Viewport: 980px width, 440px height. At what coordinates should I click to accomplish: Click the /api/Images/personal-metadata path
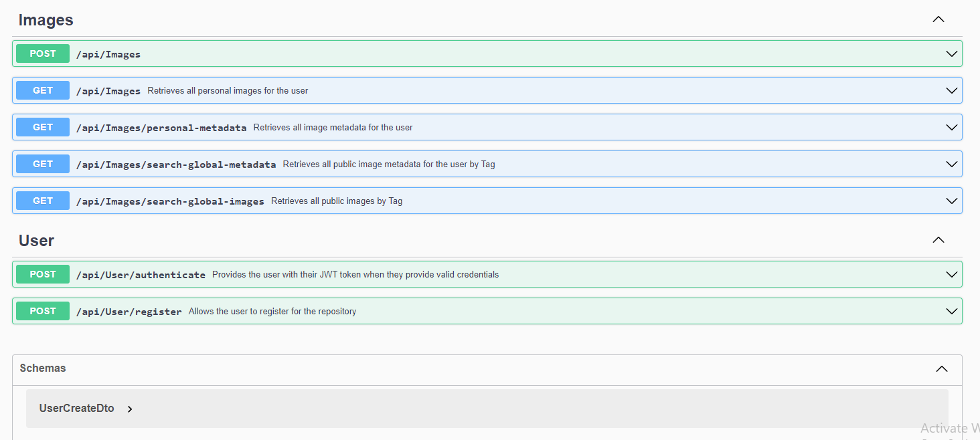(161, 128)
